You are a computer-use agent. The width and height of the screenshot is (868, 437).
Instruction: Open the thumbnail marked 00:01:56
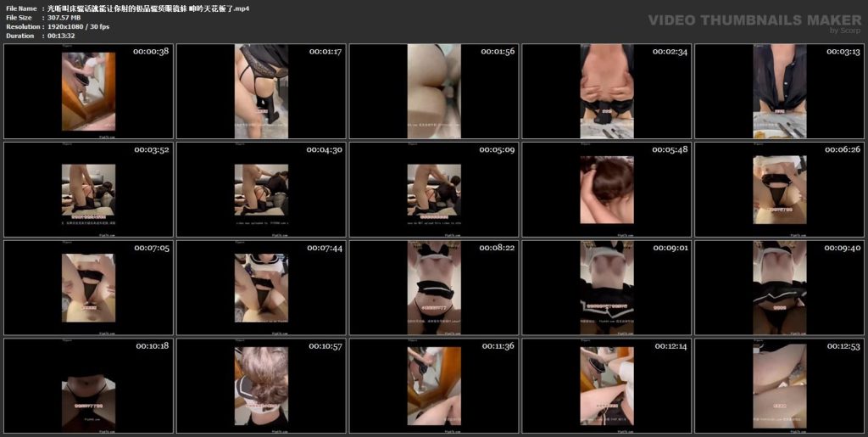[434, 91]
